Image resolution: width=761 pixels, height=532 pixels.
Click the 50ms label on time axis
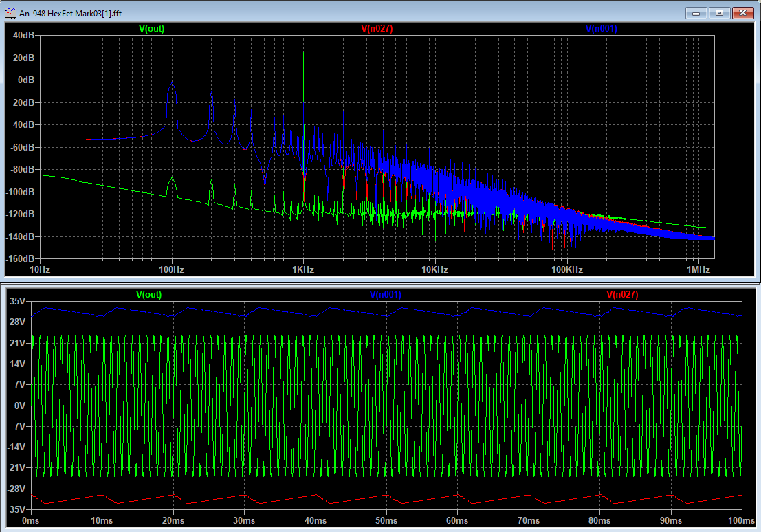(386, 520)
